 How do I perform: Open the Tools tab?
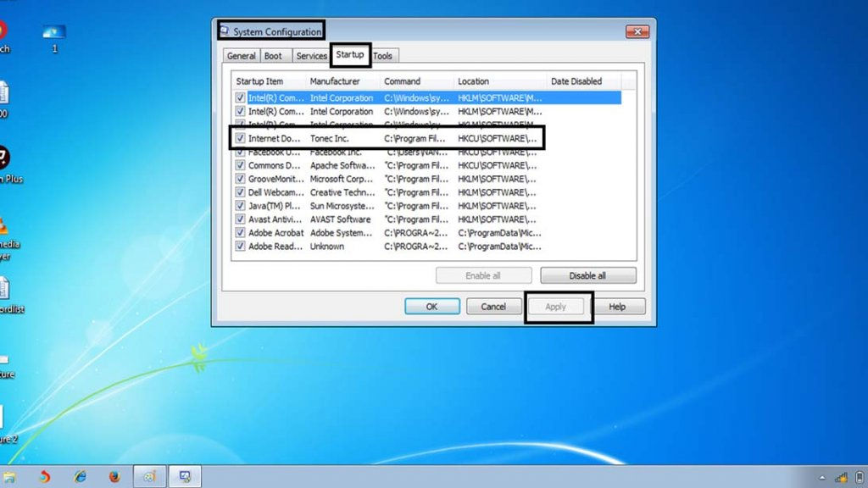(382, 56)
